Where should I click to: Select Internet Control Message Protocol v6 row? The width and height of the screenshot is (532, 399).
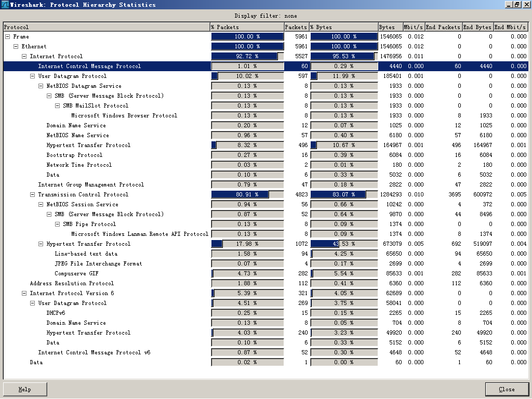point(265,352)
